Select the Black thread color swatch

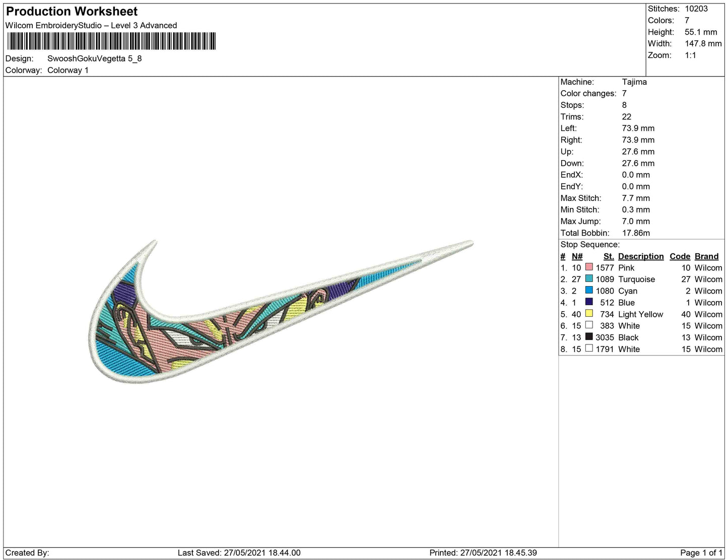(589, 337)
